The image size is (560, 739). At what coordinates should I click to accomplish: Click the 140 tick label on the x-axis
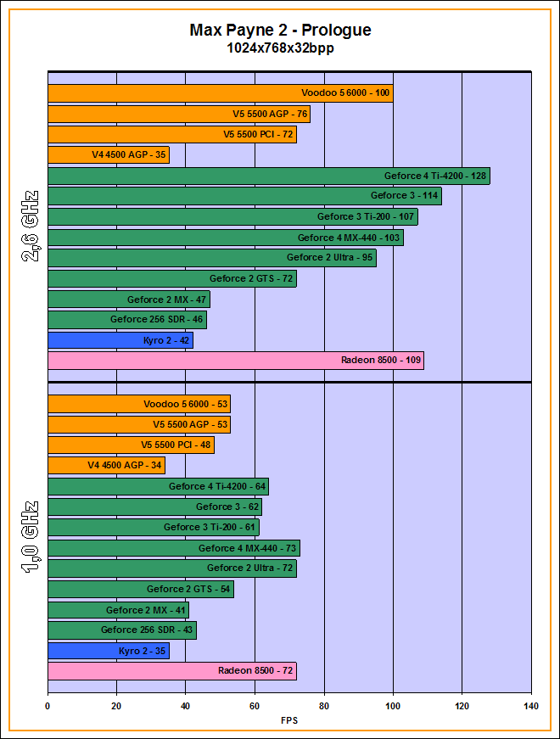click(x=530, y=706)
